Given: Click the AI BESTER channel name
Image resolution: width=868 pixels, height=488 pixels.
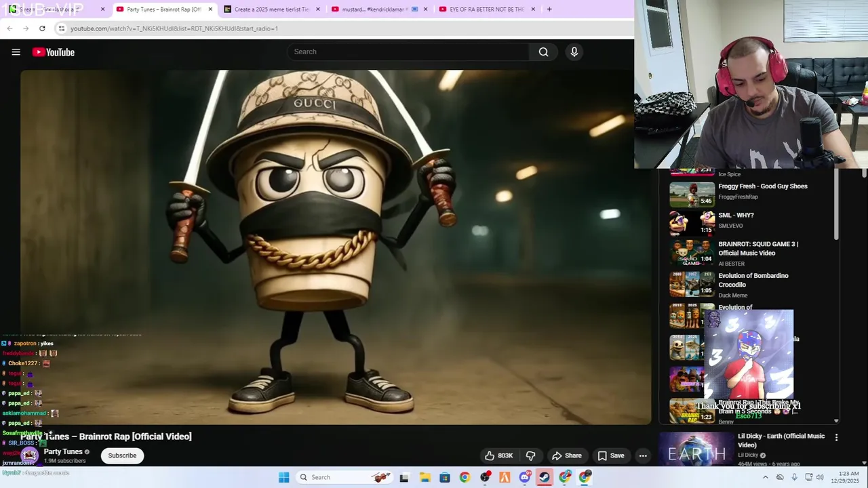Looking at the screenshot, I should click(731, 264).
